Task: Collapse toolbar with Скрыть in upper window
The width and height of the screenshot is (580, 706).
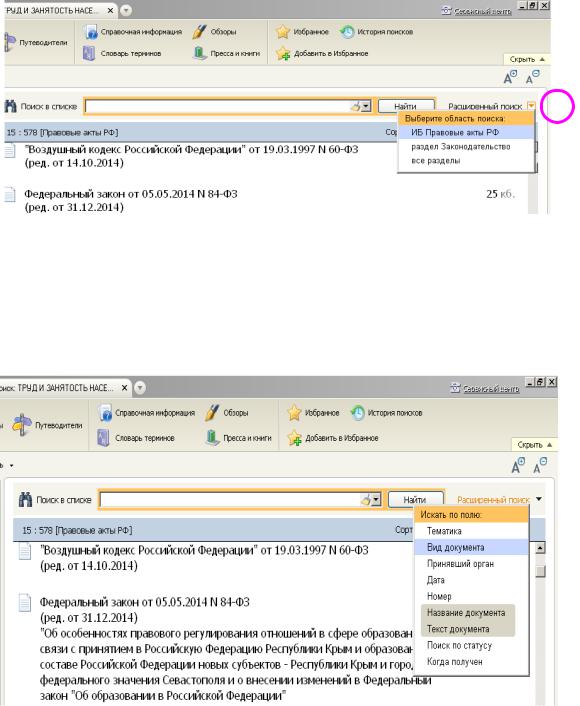Action: point(527,59)
